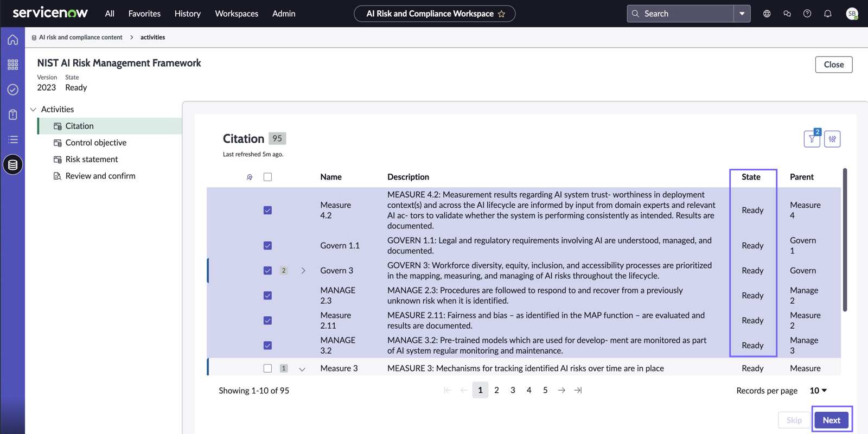Click the gear icon in table header
The width and height of the screenshot is (868, 434).
250,177
